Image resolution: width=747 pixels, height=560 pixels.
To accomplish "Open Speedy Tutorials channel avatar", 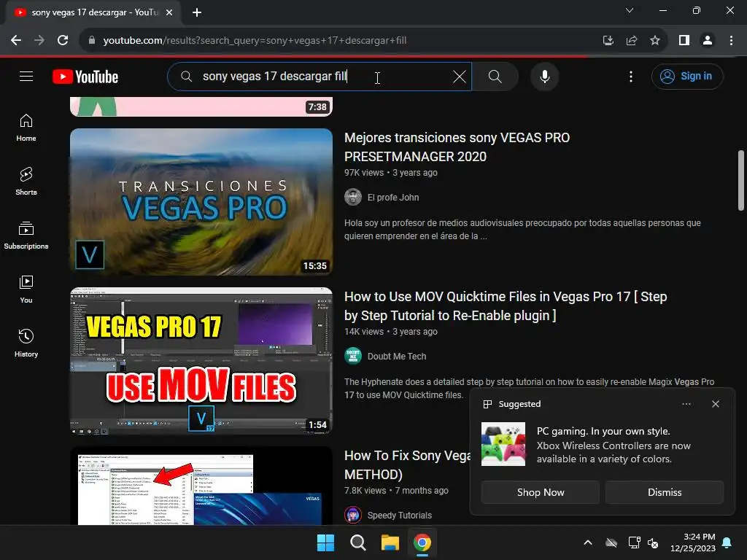I will click(353, 515).
